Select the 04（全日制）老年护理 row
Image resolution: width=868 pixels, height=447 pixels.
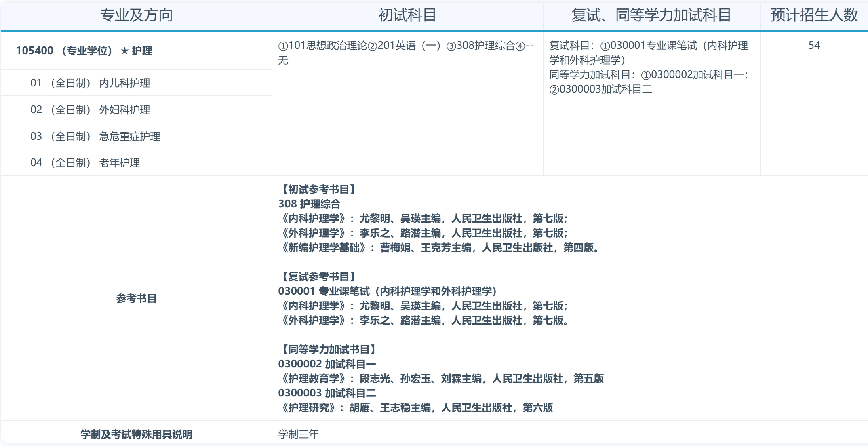coord(85,163)
